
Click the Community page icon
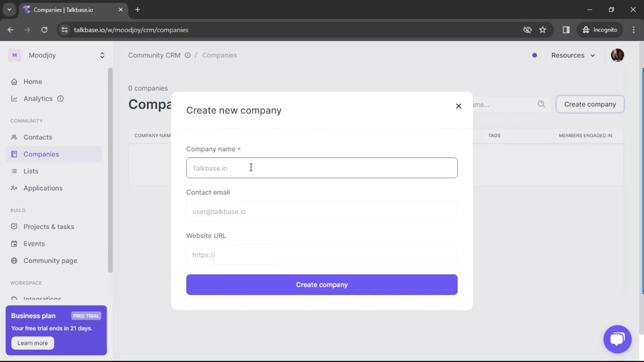[14, 260]
